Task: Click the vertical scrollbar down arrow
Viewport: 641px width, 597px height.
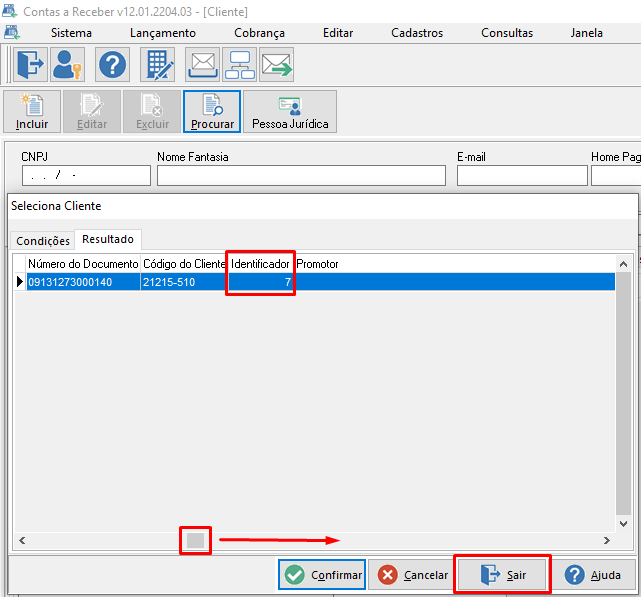Action: click(623, 523)
